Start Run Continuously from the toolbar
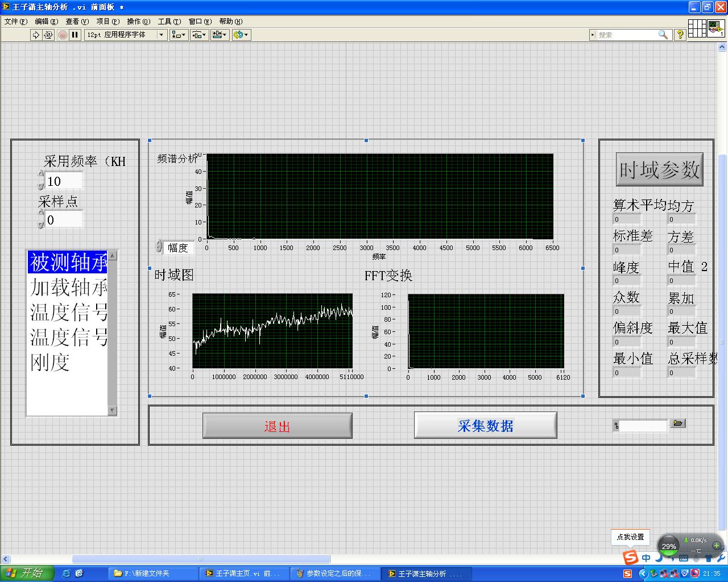Image resolution: width=728 pixels, height=582 pixels. 48,35
